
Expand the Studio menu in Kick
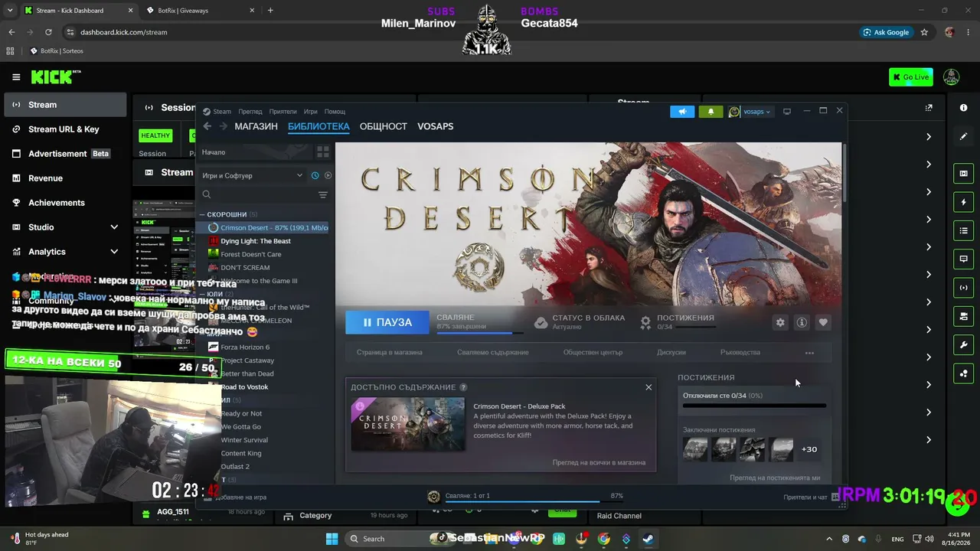point(114,227)
